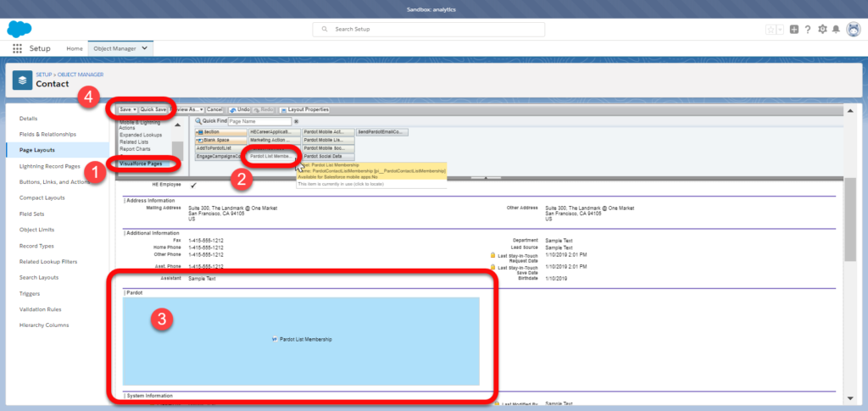
Task: Click the Contact object layers icon
Action: point(22,81)
